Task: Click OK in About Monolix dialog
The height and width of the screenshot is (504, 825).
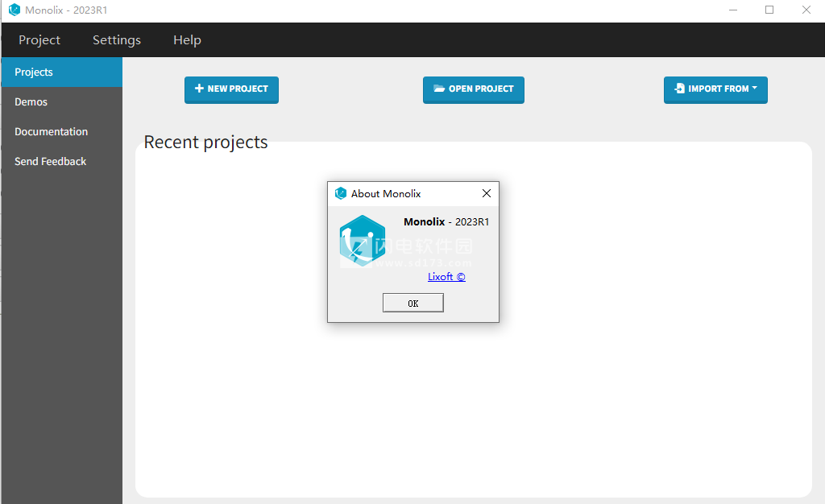Action: [x=413, y=303]
